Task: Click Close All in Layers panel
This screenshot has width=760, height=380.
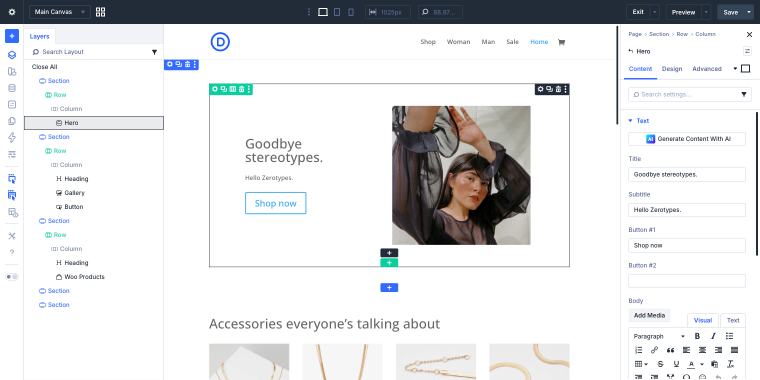Action: point(45,67)
